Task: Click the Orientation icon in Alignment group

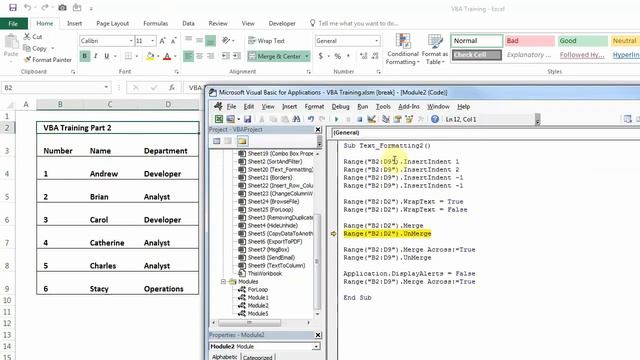Action: coord(227,40)
